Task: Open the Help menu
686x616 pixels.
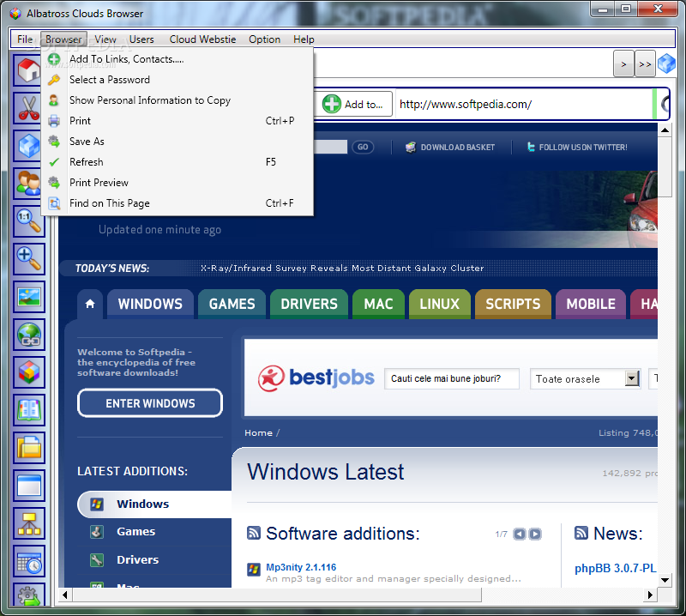Action: pyautogui.click(x=304, y=39)
